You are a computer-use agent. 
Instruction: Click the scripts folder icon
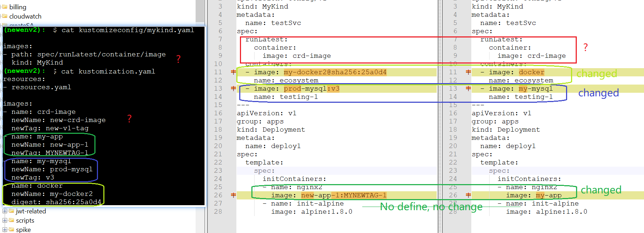click(x=11, y=220)
